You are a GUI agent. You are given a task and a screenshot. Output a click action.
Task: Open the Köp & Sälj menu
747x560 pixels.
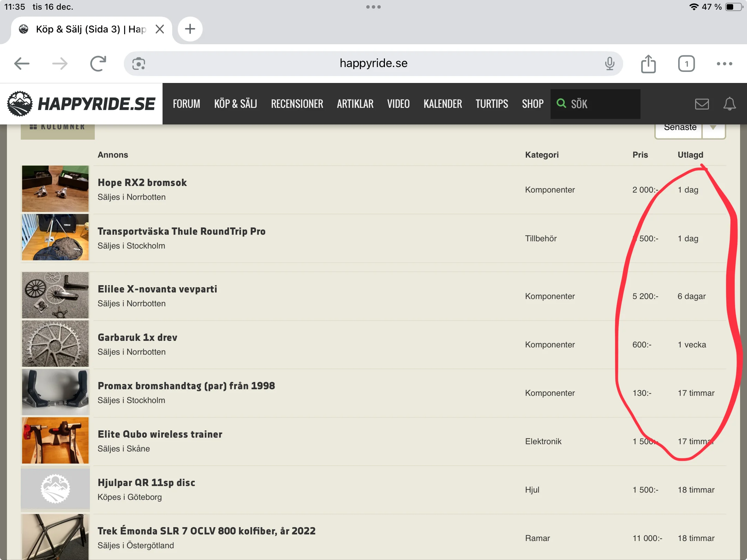(x=235, y=104)
